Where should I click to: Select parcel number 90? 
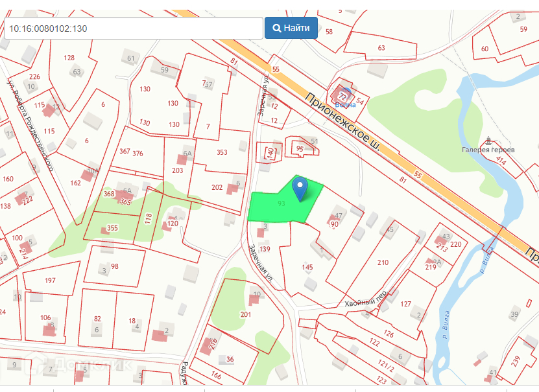(335, 224)
